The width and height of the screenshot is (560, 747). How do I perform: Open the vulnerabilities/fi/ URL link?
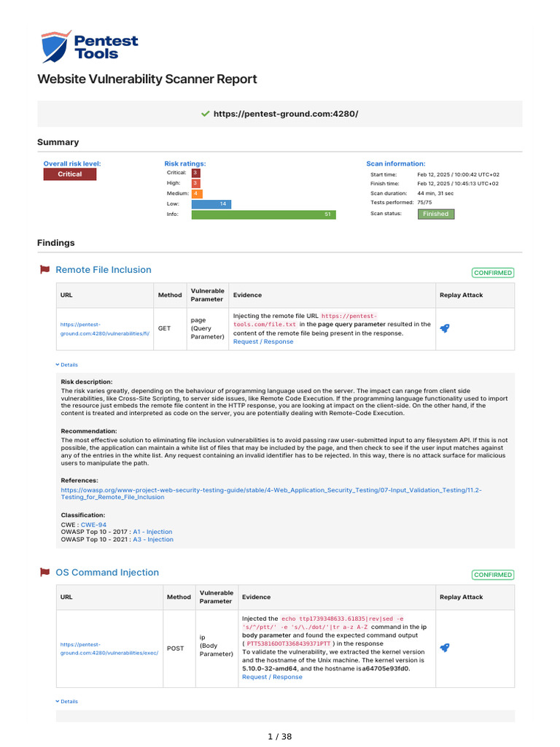point(105,329)
